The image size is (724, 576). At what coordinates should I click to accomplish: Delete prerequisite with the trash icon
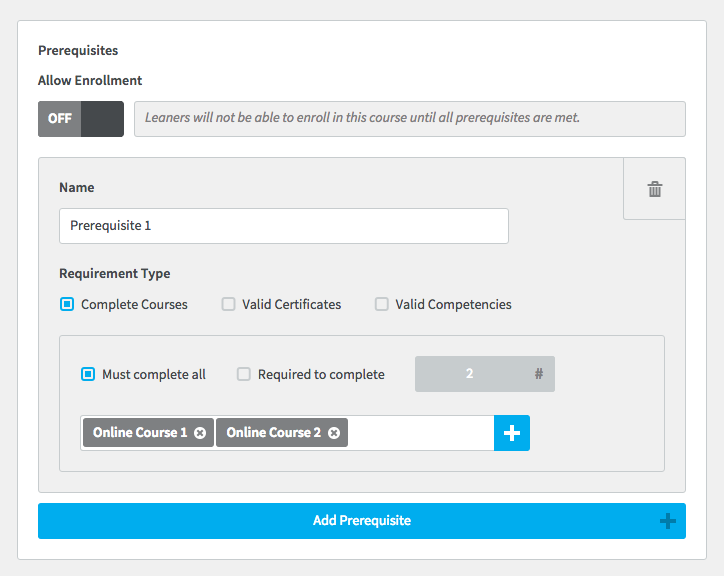pos(654,189)
